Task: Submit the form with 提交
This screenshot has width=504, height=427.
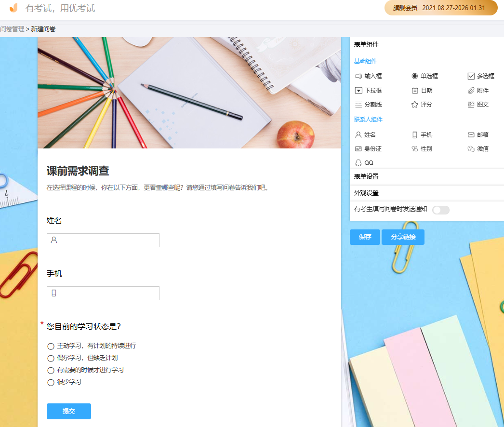Action: (69, 411)
